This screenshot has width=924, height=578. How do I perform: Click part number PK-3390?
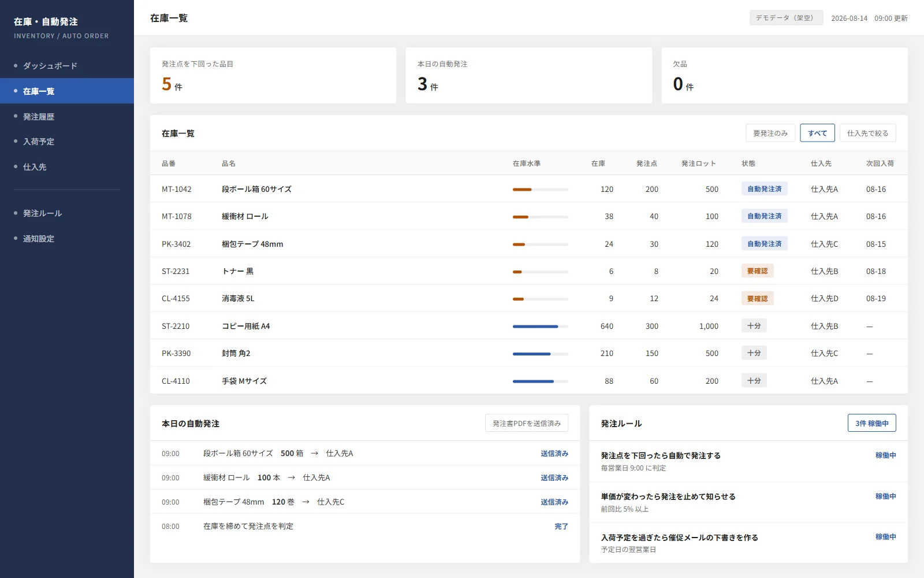tap(176, 353)
